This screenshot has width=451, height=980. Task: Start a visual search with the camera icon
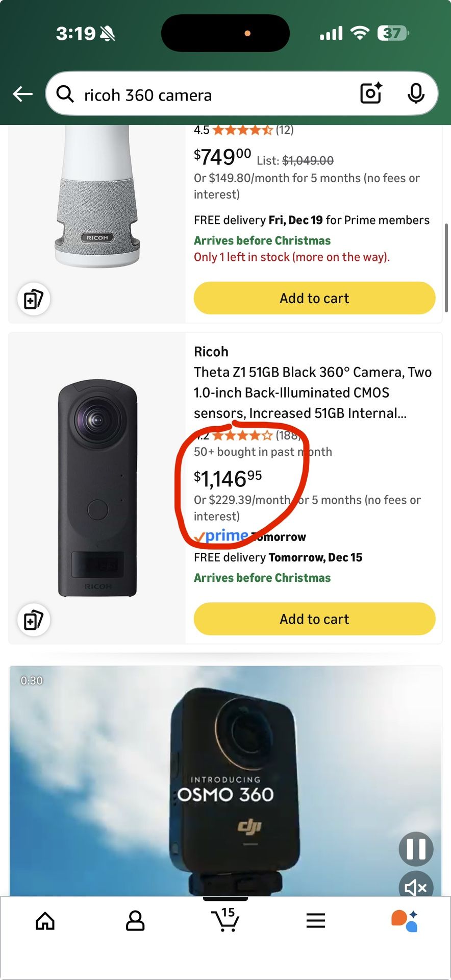tap(370, 93)
